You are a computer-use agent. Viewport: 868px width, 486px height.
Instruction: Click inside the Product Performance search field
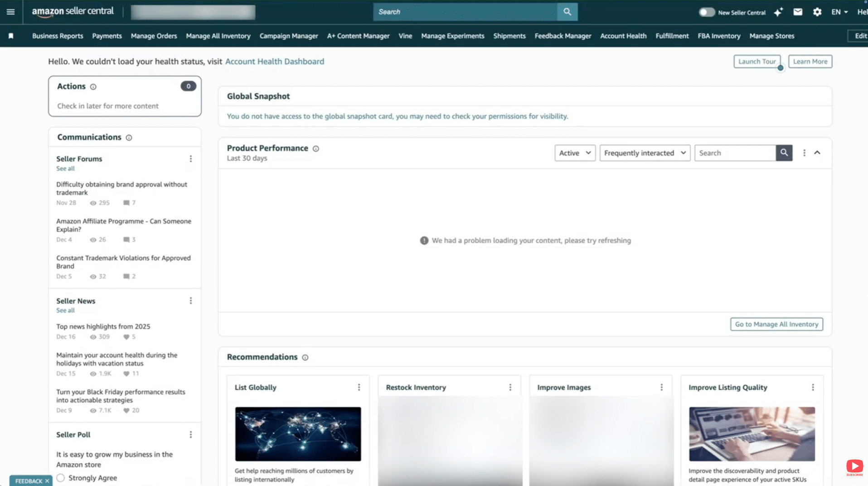[x=734, y=153]
